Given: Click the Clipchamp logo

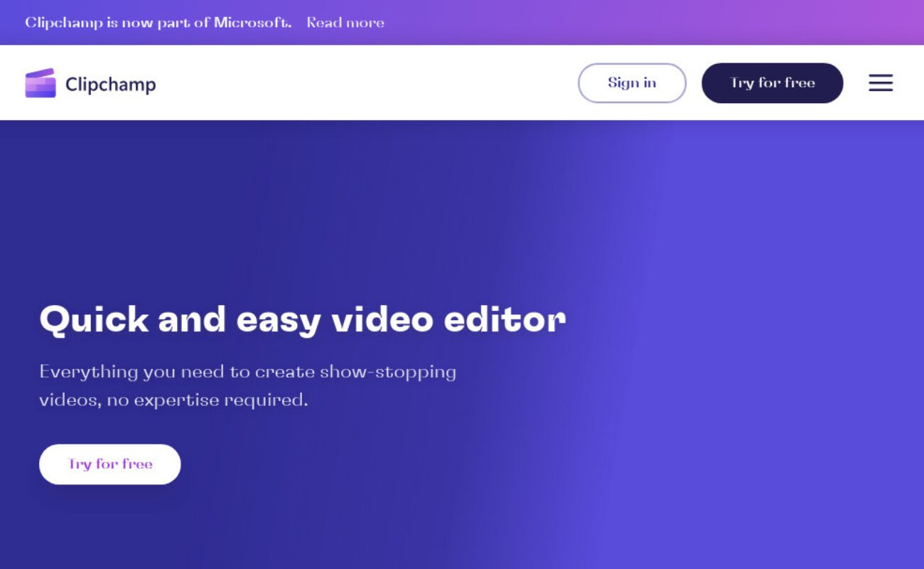Looking at the screenshot, I should (90, 84).
